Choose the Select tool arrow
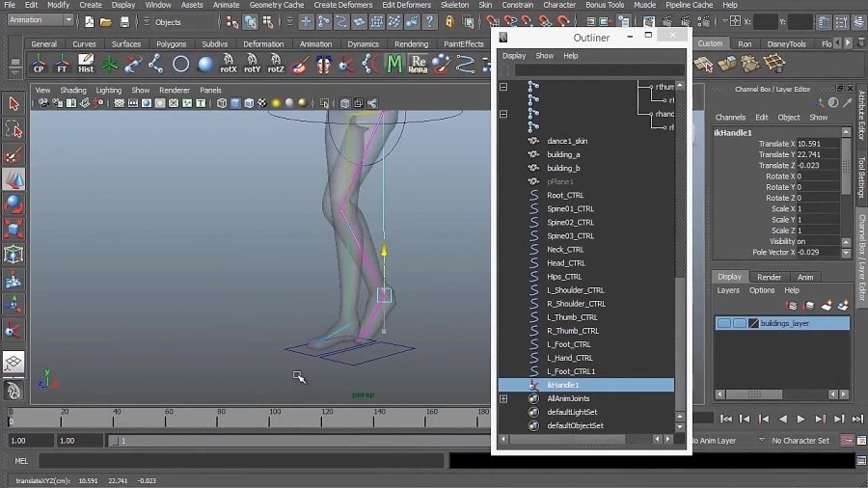Image resolution: width=868 pixels, height=488 pixels. [14, 103]
